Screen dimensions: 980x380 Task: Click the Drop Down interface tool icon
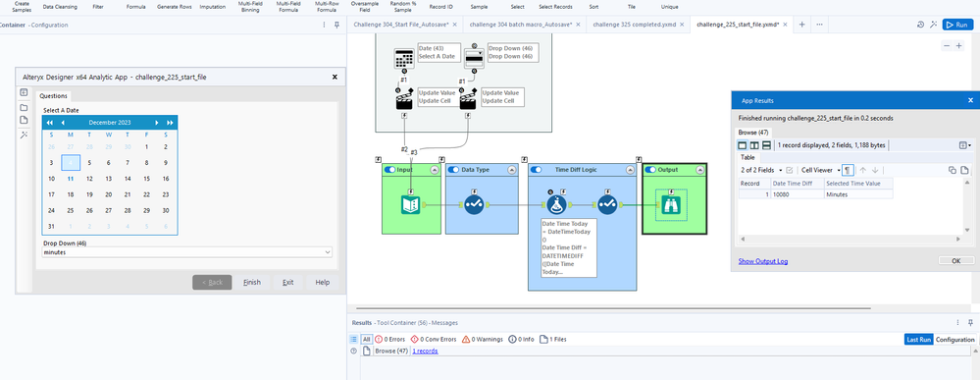point(474,58)
